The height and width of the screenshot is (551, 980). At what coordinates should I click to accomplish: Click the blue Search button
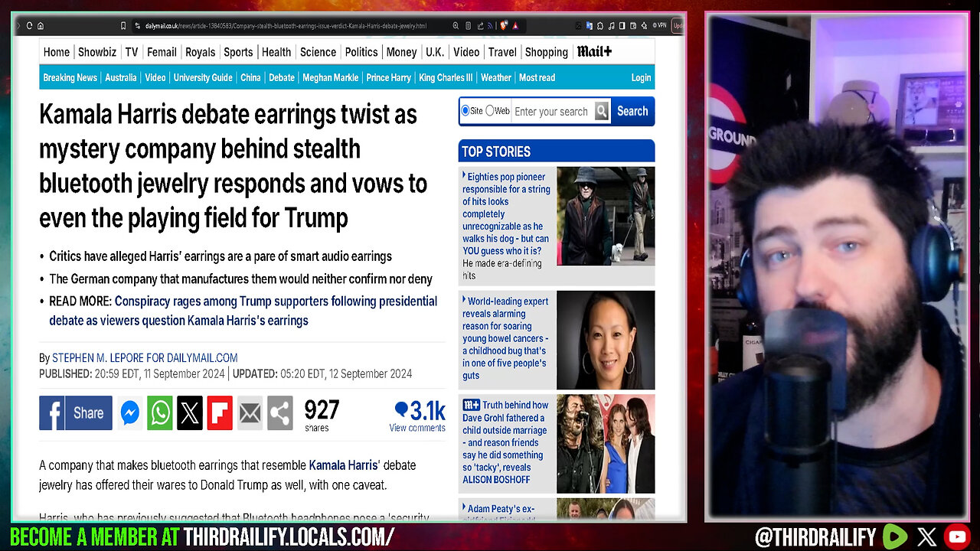click(632, 111)
